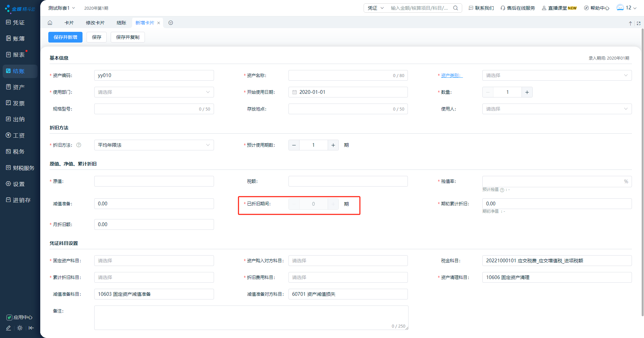Open the 使用部门 dropdown
Viewport: 644px width, 338px height.
(x=154, y=92)
